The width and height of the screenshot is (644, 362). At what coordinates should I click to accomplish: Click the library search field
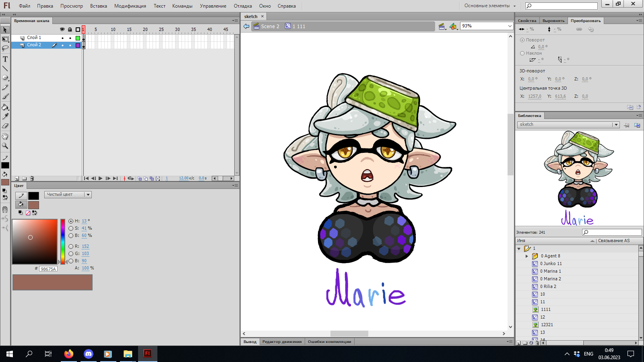(612, 232)
